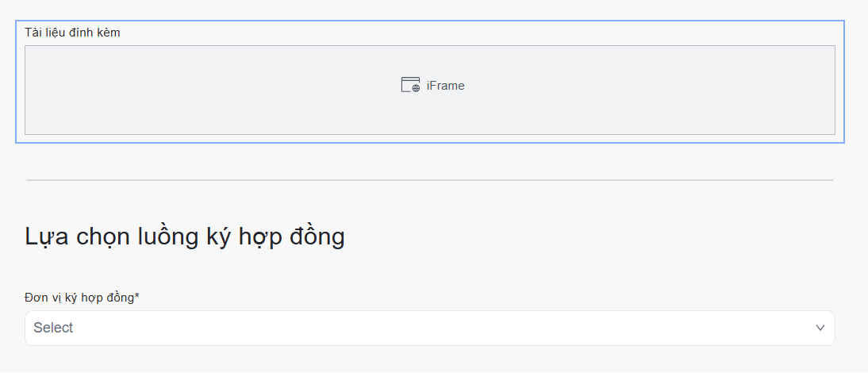The image size is (868, 373).
Task: Click the required asterisk after Đơn vị ký hợp đồng
Action: point(137,296)
